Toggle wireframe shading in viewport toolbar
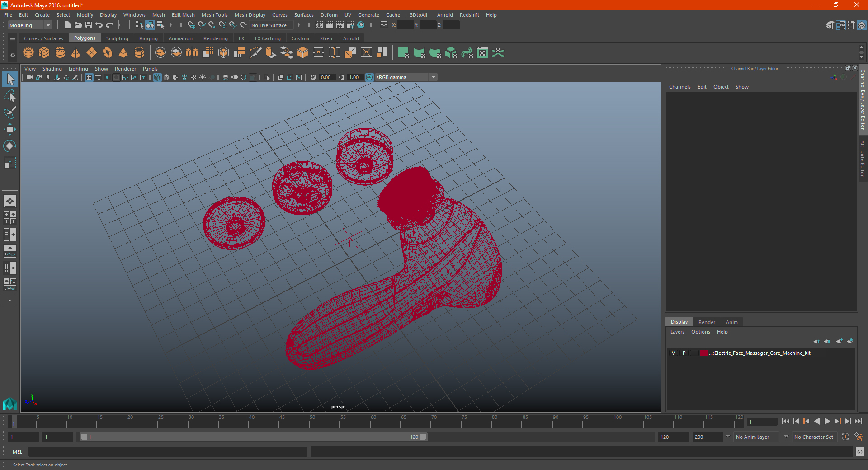Viewport: 868px width, 470px height. point(157,77)
